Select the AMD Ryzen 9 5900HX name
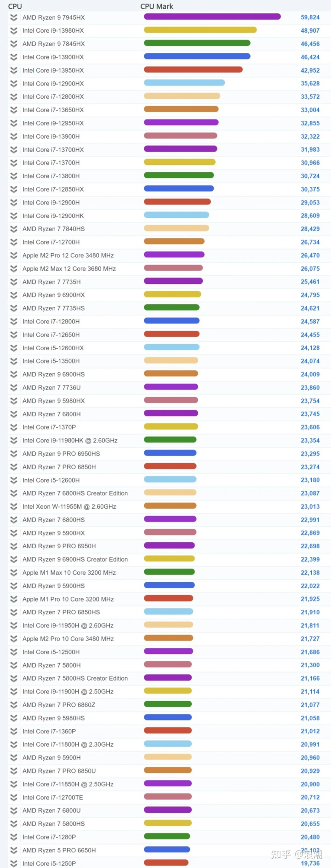This screenshot has width=331, height=868. (x=54, y=533)
